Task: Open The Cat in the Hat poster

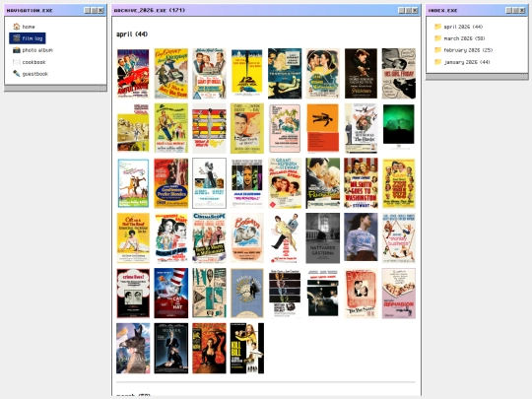Action: (x=171, y=294)
